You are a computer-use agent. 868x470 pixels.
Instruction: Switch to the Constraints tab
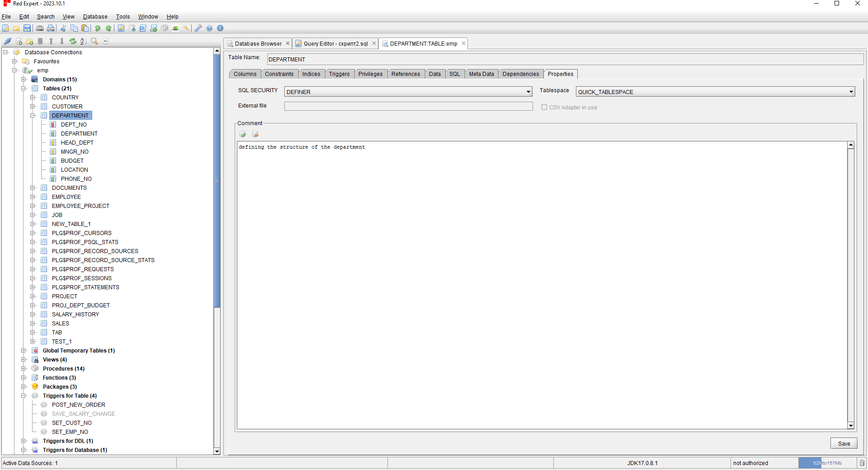(x=279, y=74)
